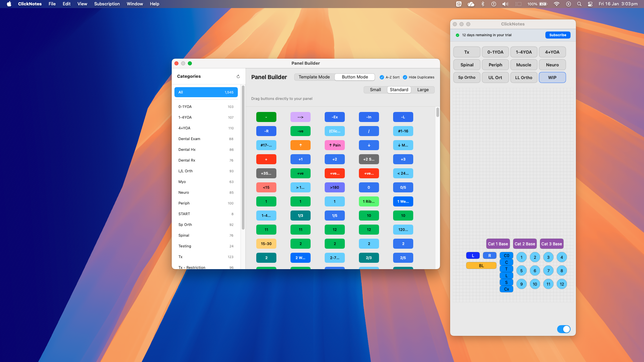Toggle the Hide Duplicates checkbox
The image size is (644, 362).
[x=405, y=77]
